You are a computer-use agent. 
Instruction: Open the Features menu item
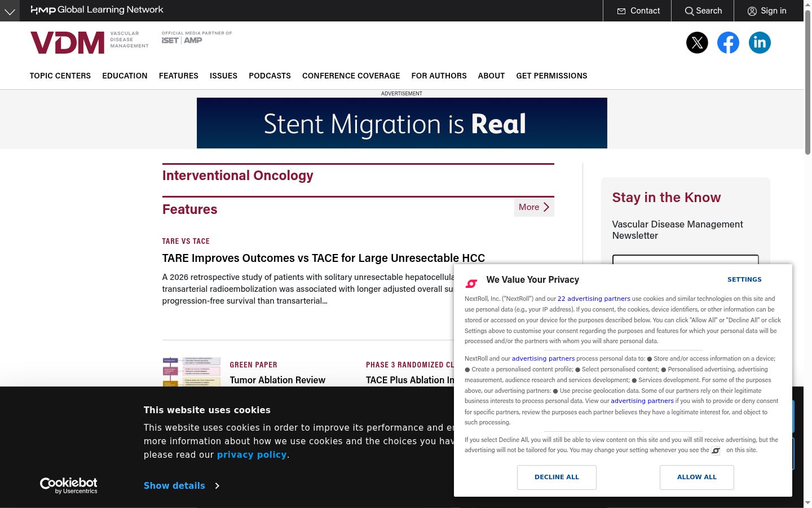point(179,76)
